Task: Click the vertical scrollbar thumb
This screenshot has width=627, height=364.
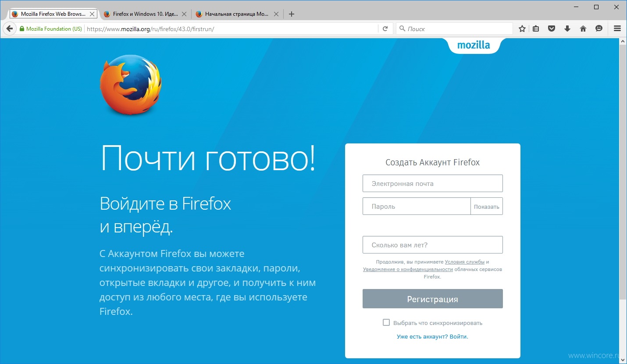Action: pyautogui.click(x=623, y=172)
